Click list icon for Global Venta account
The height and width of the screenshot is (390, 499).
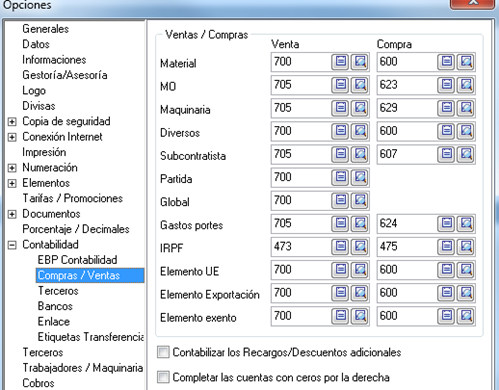click(x=340, y=200)
